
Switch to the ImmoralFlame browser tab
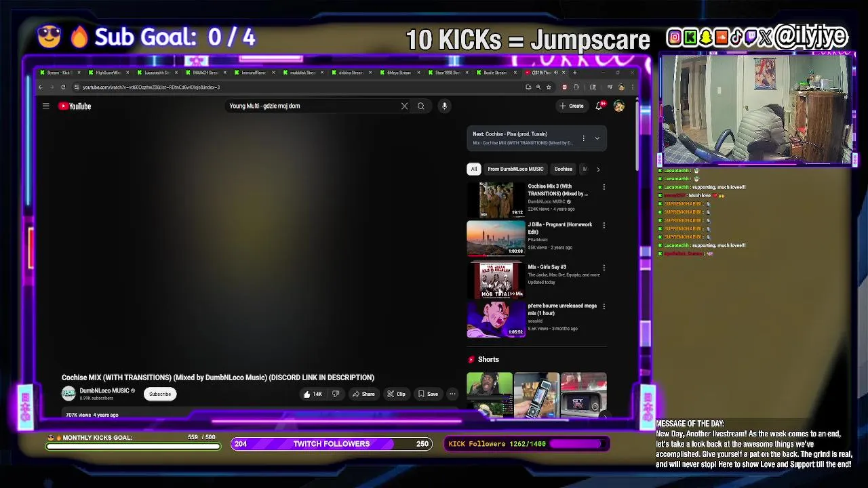[254, 73]
